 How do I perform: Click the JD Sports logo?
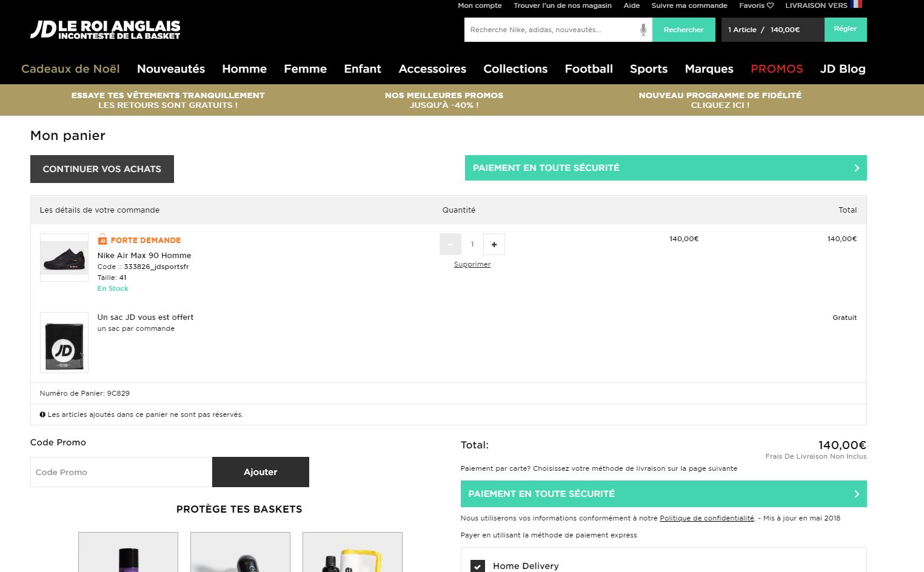coord(105,29)
